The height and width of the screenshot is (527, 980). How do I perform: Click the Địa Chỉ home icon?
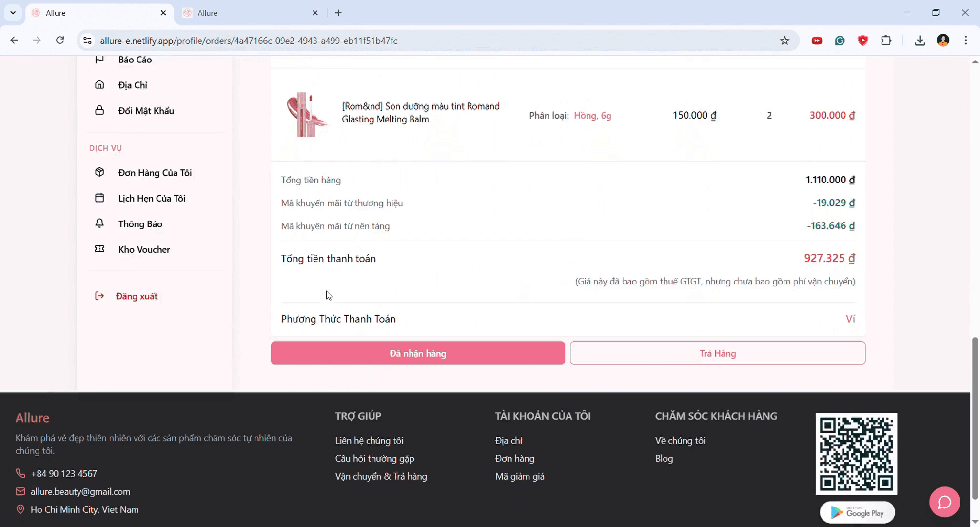[99, 84]
